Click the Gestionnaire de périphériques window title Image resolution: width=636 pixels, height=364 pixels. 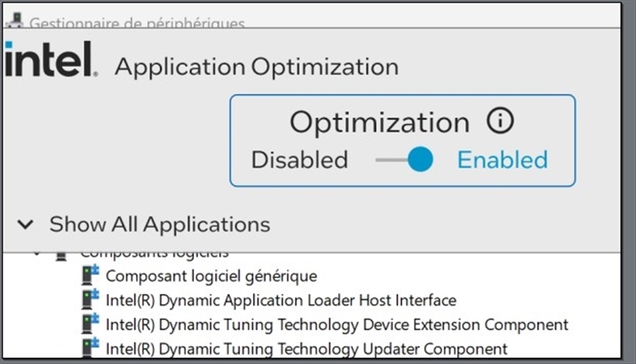pyautogui.click(x=137, y=24)
